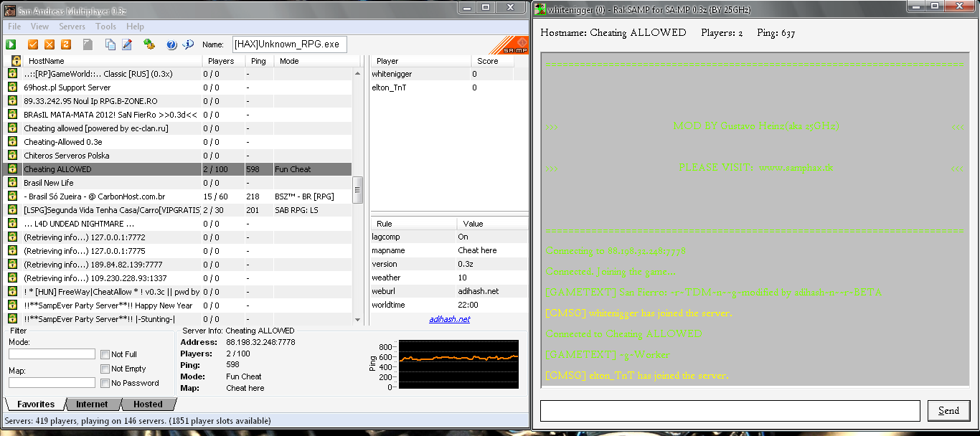Open the Help menu
Image resolution: width=980 pixels, height=436 pixels.
click(x=135, y=27)
